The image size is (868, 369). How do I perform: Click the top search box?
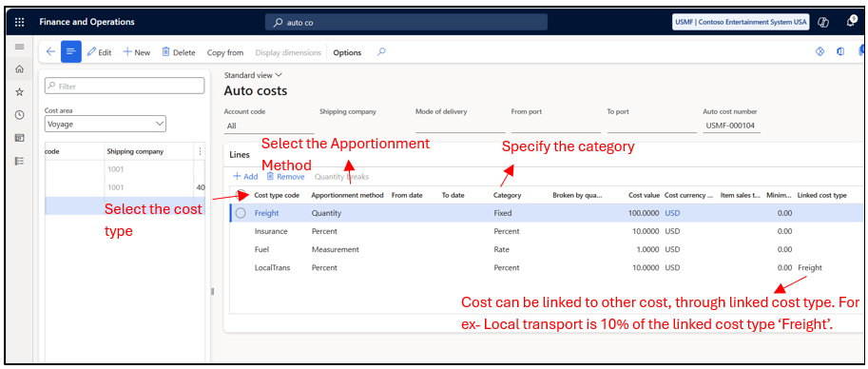coord(406,22)
